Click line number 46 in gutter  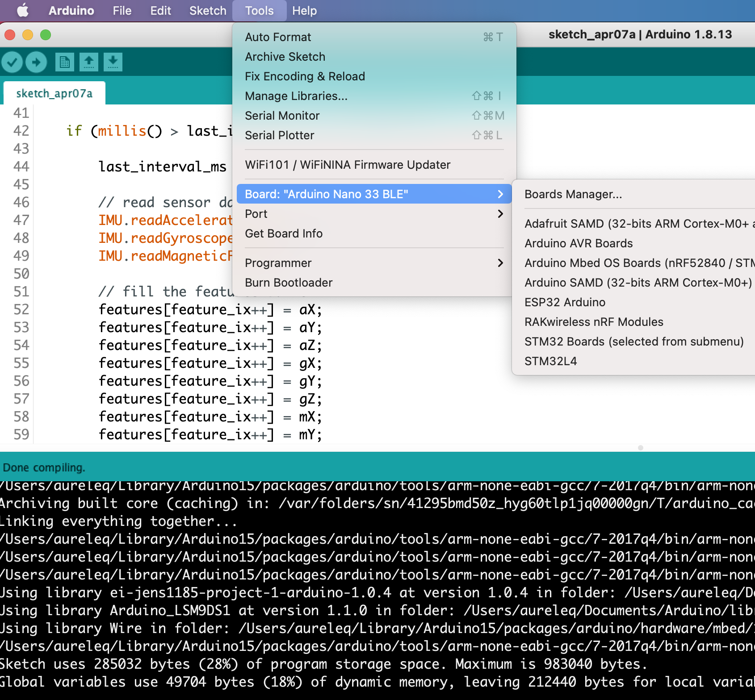pyautogui.click(x=21, y=202)
